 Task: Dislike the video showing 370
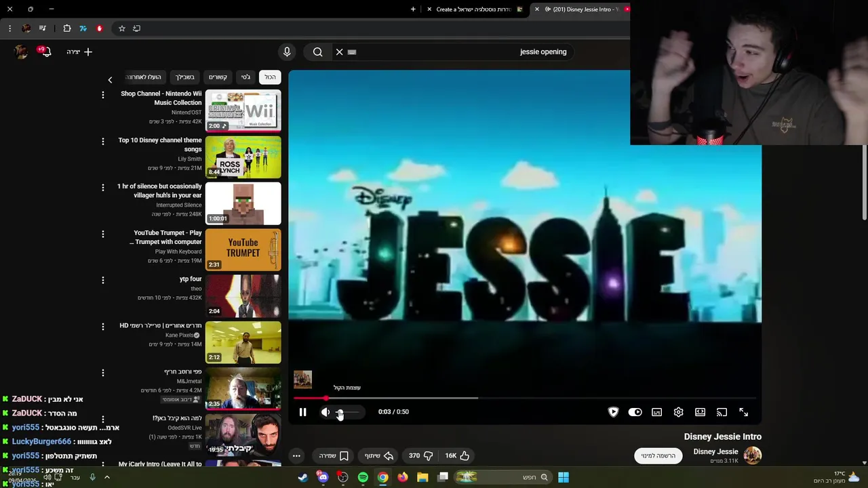coord(422,455)
